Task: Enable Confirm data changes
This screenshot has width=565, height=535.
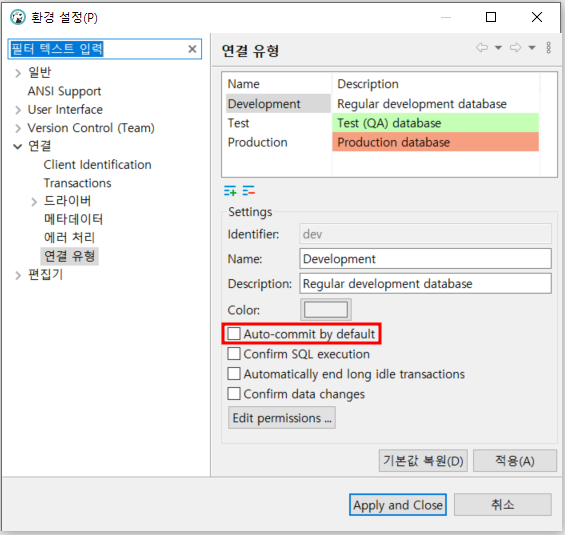Action: pos(234,393)
